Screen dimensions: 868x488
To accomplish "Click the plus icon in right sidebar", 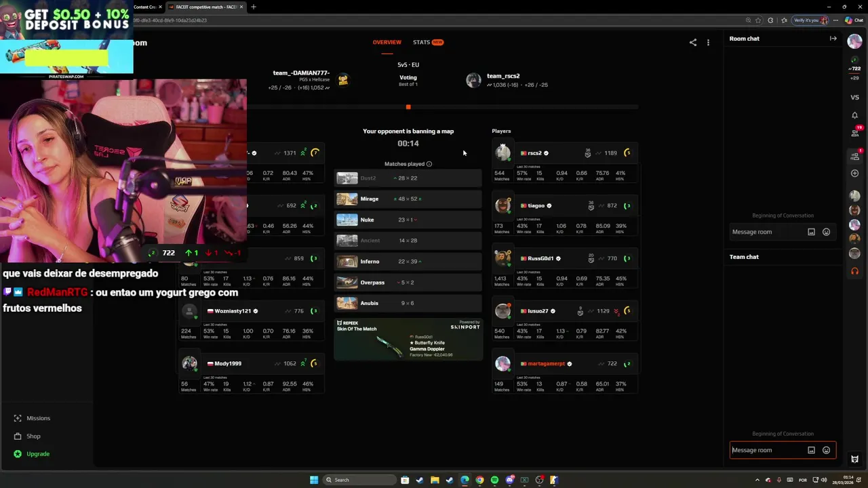I will pyautogui.click(x=854, y=174).
